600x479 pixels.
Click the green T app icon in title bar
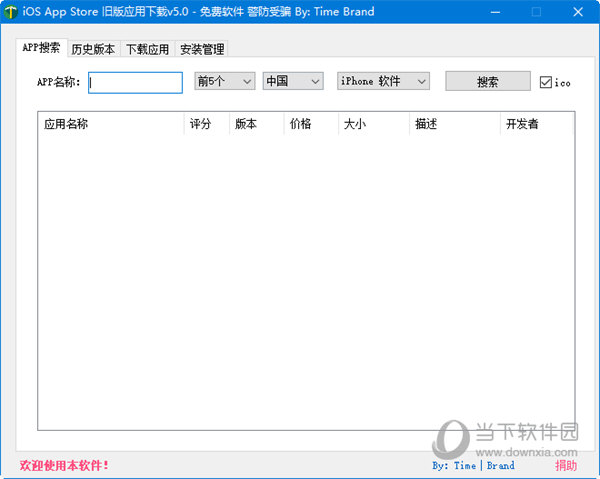pyautogui.click(x=10, y=12)
